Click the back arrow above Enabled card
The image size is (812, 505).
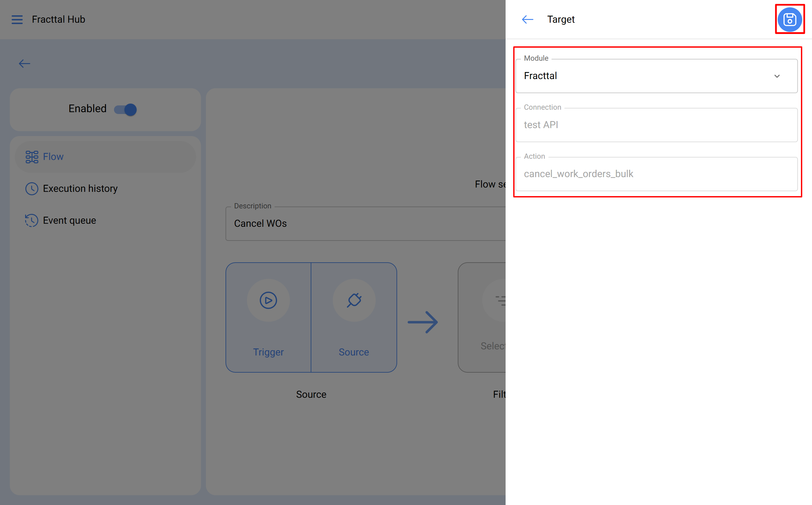25,63
